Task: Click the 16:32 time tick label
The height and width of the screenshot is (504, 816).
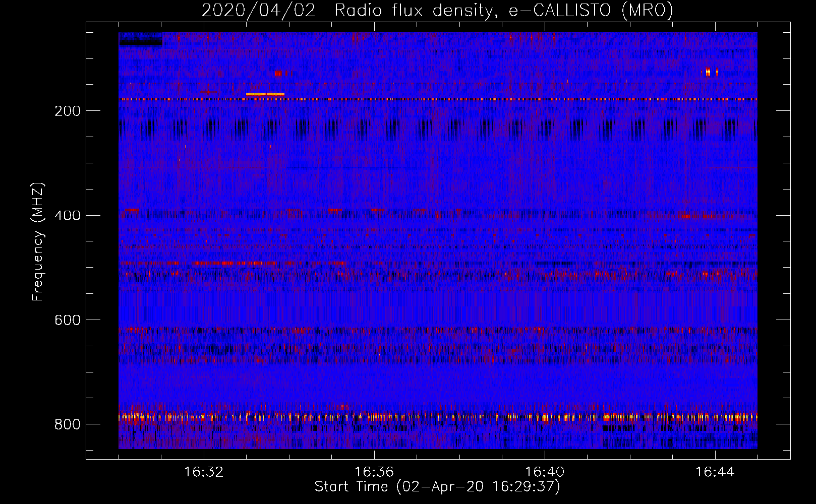Action: click(x=204, y=472)
